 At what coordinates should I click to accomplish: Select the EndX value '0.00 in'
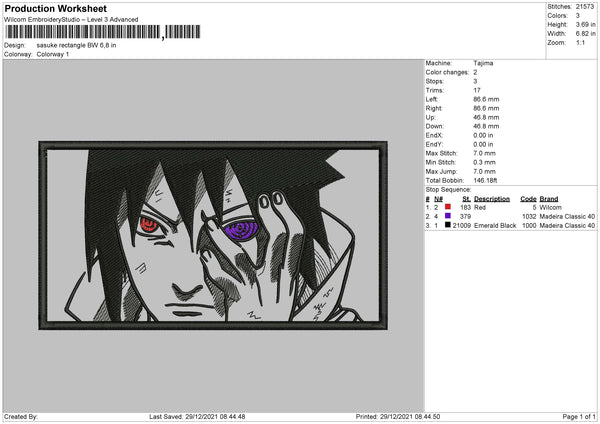[483, 135]
